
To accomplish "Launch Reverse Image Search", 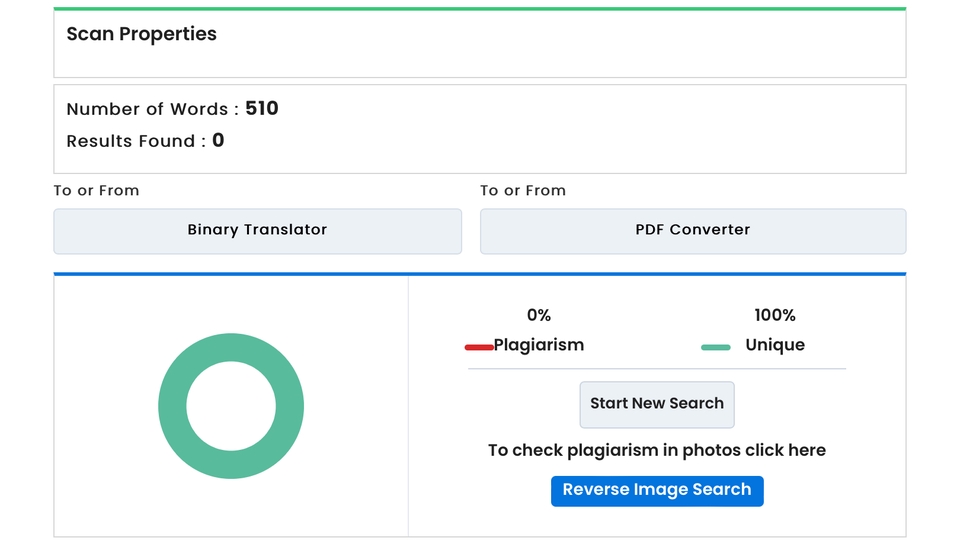I will pyautogui.click(x=657, y=490).
